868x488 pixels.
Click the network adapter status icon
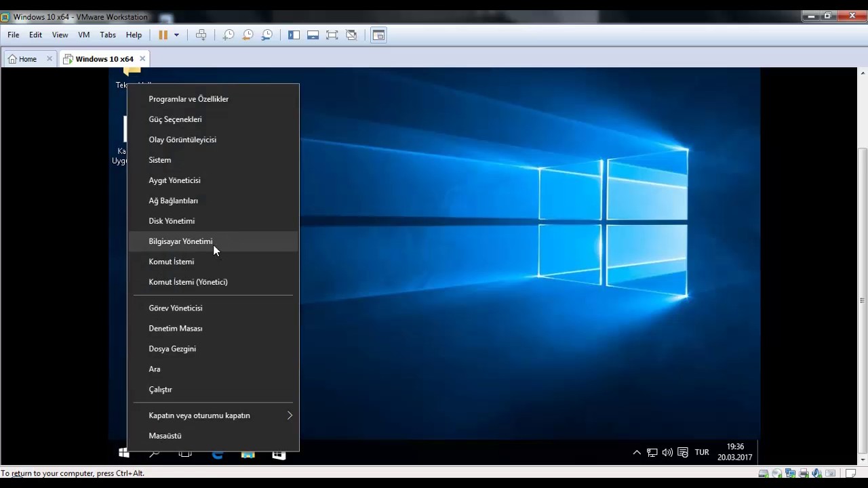[x=791, y=473]
